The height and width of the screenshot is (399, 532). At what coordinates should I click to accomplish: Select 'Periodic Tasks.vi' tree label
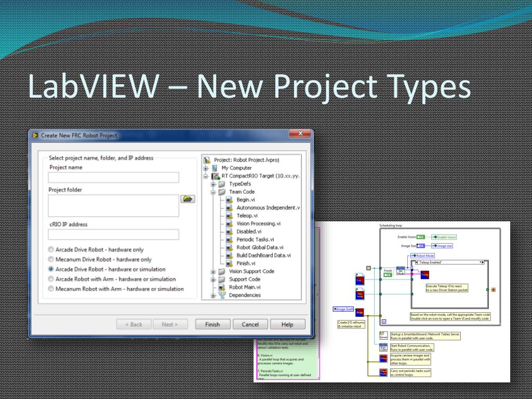255,240
